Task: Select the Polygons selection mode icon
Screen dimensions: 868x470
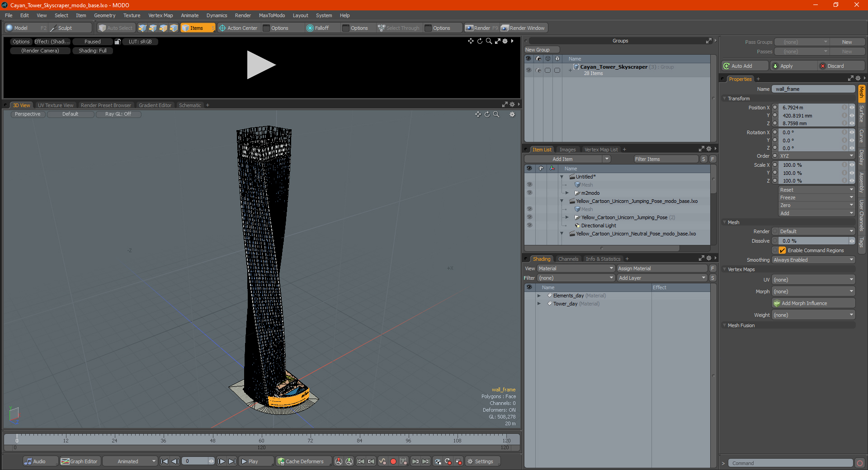Action: [x=163, y=28]
